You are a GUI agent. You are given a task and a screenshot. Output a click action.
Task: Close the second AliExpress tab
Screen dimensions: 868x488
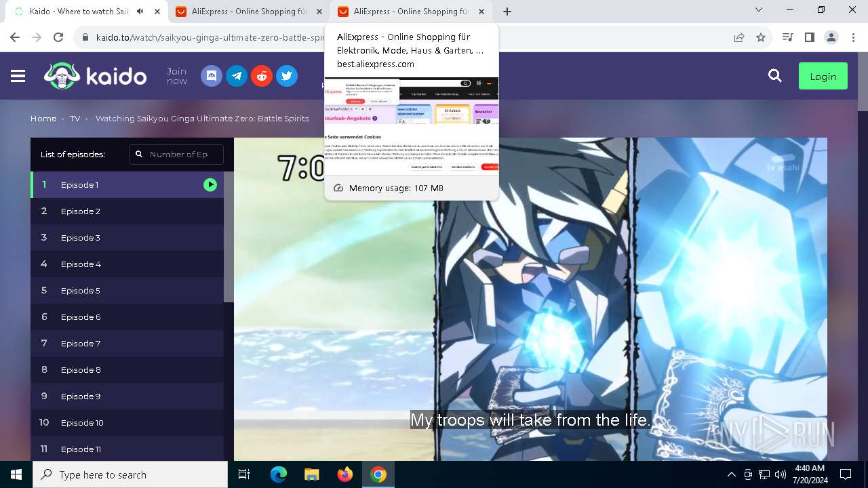[319, 12]
